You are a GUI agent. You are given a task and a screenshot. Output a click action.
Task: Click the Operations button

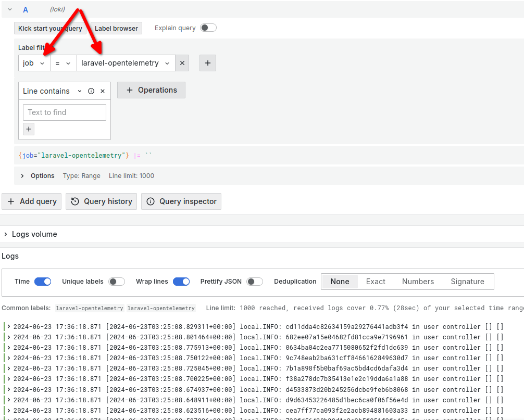tap(151, 90)
